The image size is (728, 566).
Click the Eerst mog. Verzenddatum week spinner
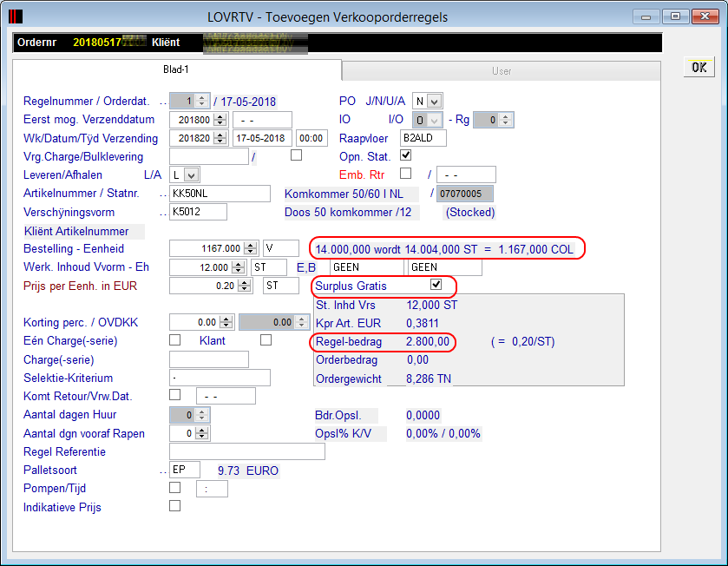[220, 120]
